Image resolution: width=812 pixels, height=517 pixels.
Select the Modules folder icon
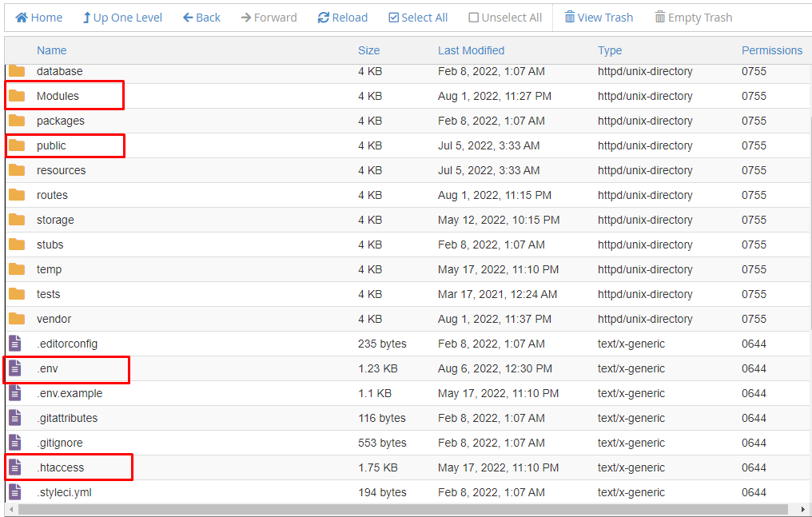tap(17, 96)
